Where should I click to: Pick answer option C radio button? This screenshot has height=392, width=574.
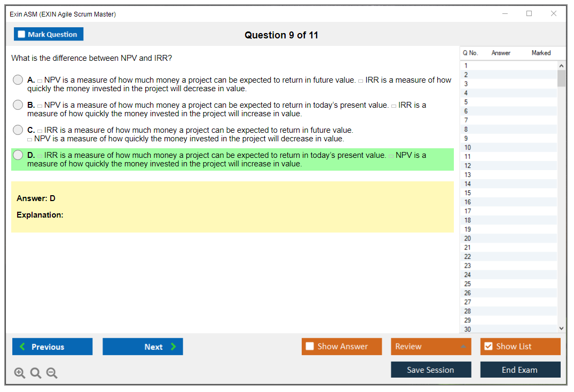18,130
